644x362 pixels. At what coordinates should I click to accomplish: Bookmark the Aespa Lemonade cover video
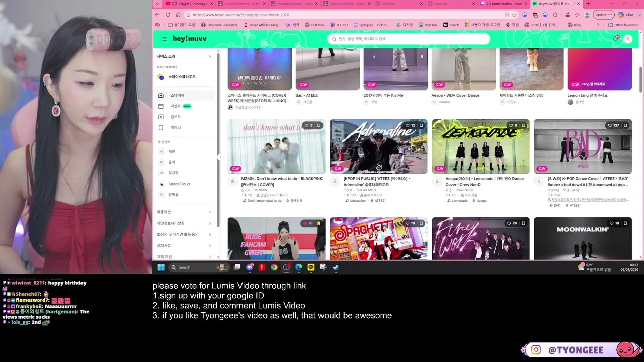523,125
